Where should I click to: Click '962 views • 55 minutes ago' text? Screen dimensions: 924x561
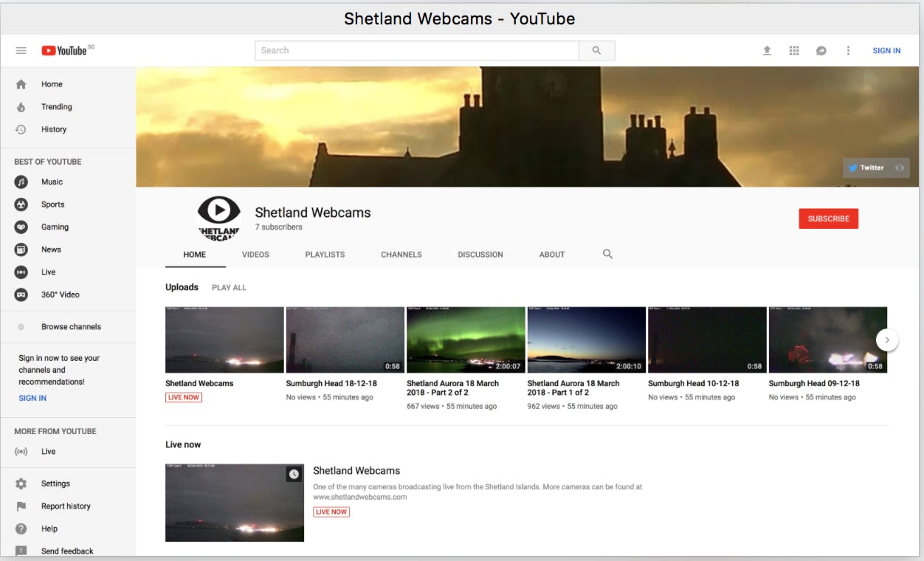pyautogui.click(x=573, y=407)
